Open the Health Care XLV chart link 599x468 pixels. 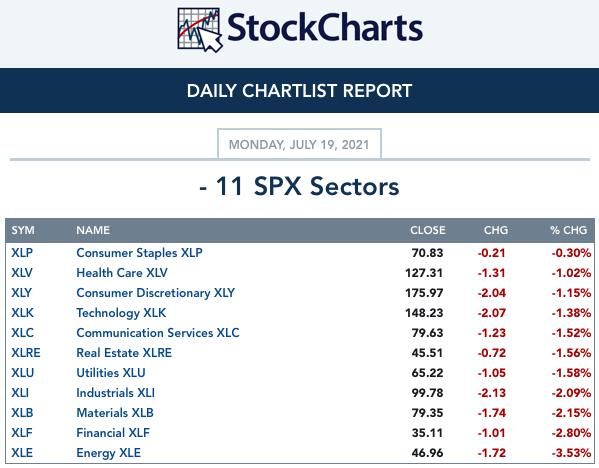click(122, 273)
